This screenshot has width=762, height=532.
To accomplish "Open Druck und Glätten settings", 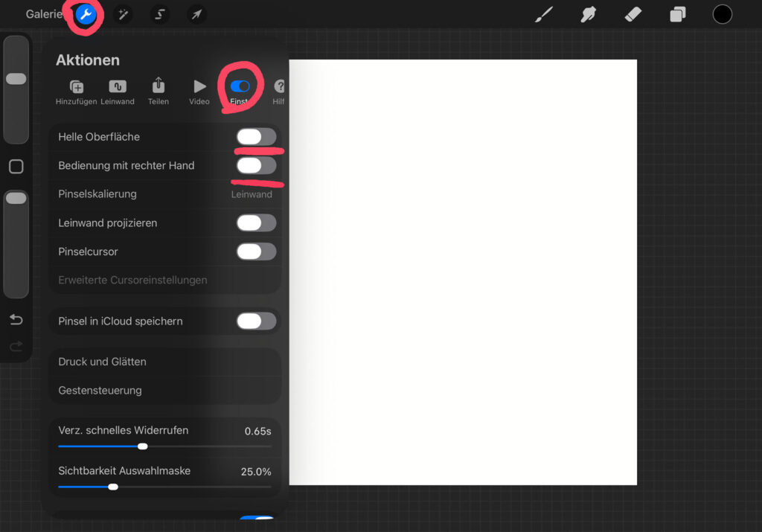I will pos(165,362).
